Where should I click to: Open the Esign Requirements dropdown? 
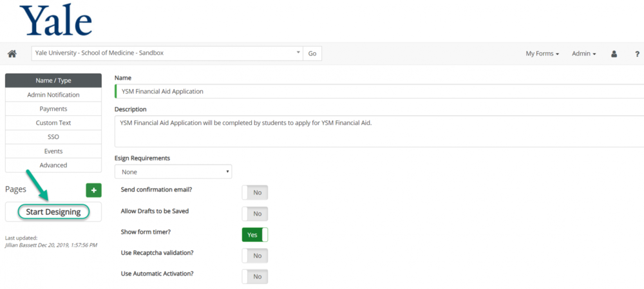click(173, 172)
